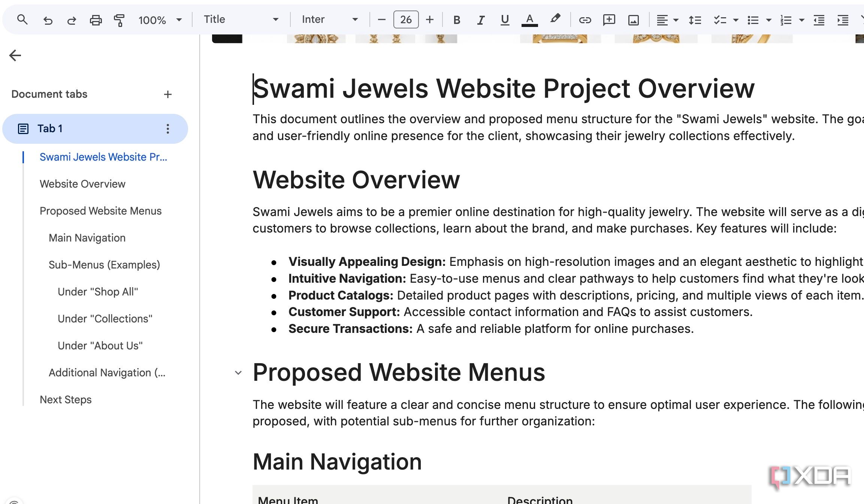
Task: Activate the paint format tool
Action: (x=119, y=20)
